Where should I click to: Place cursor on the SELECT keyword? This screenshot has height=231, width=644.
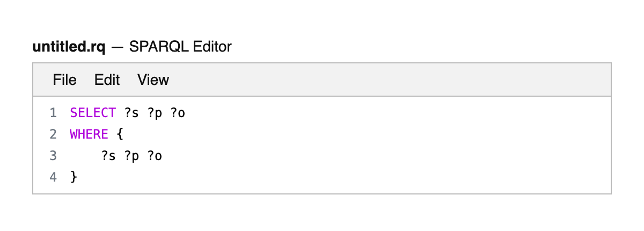[93, 113]
